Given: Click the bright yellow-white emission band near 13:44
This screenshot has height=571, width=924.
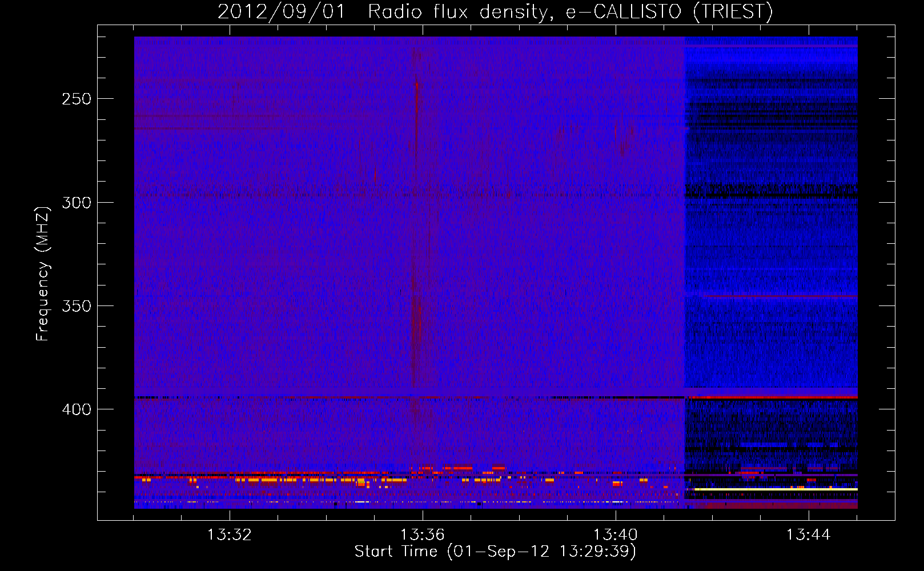Looking at the screenshot, I should click(x=776, y=489).
